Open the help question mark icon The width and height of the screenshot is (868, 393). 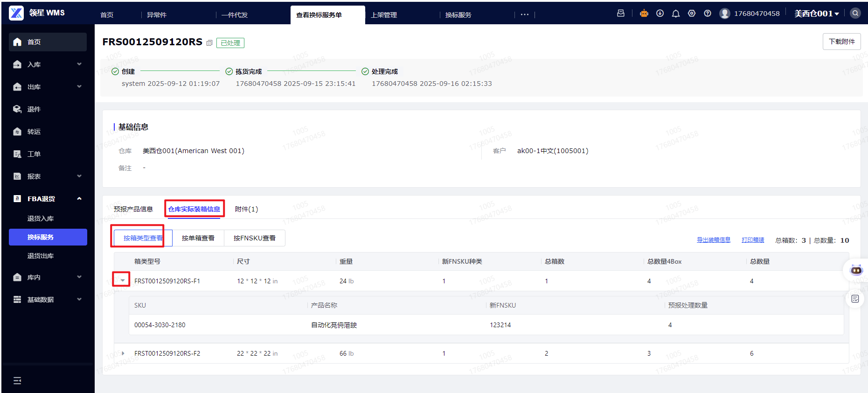(708, 14)
